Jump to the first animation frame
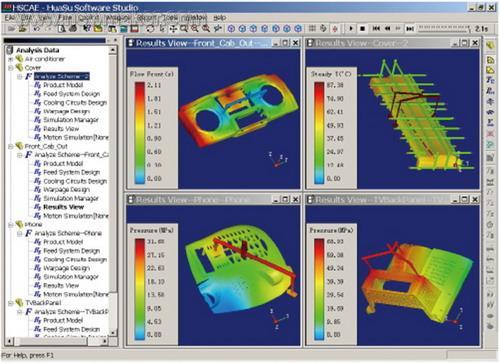This screenshot has width=500, height=364. pyautogui.click(x=376, y=29)
